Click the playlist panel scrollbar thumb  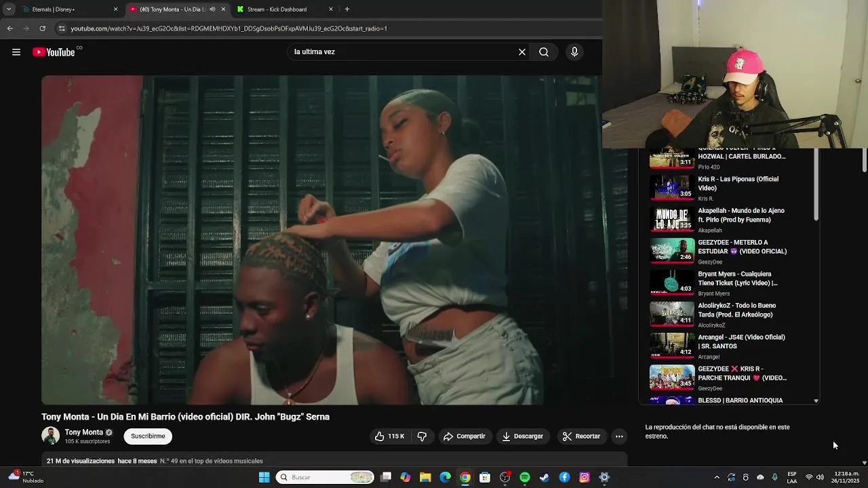click(x=816, y=184)
